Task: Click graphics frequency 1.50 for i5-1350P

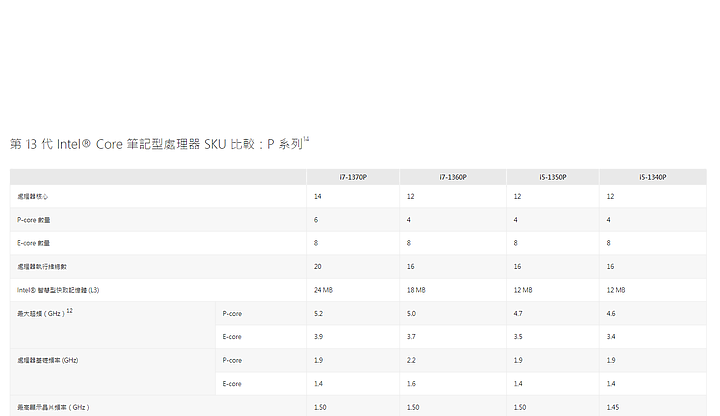Action: coord(520,407)
